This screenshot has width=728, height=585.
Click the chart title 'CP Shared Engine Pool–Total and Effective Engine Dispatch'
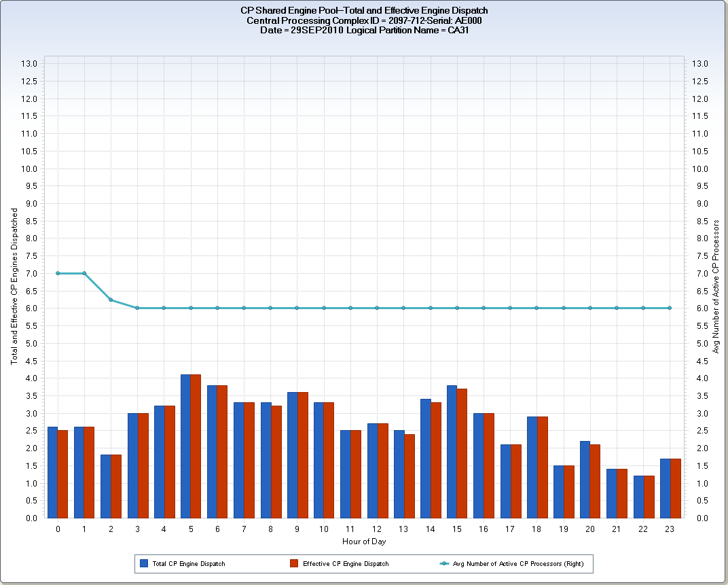364,10
